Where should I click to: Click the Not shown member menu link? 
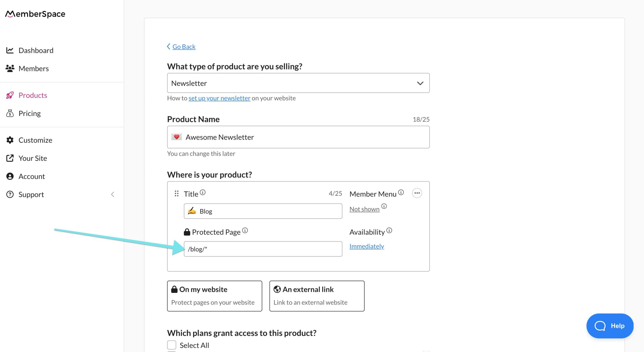tap(365, 209)
